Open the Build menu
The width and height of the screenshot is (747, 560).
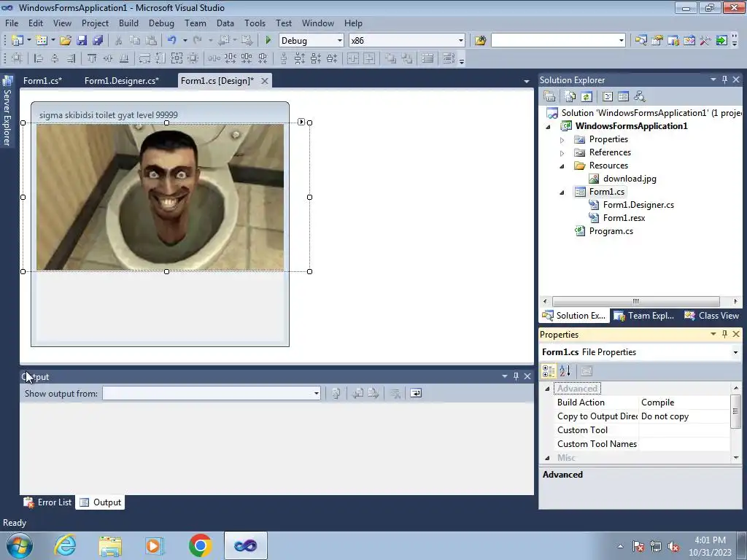(128, 23)
